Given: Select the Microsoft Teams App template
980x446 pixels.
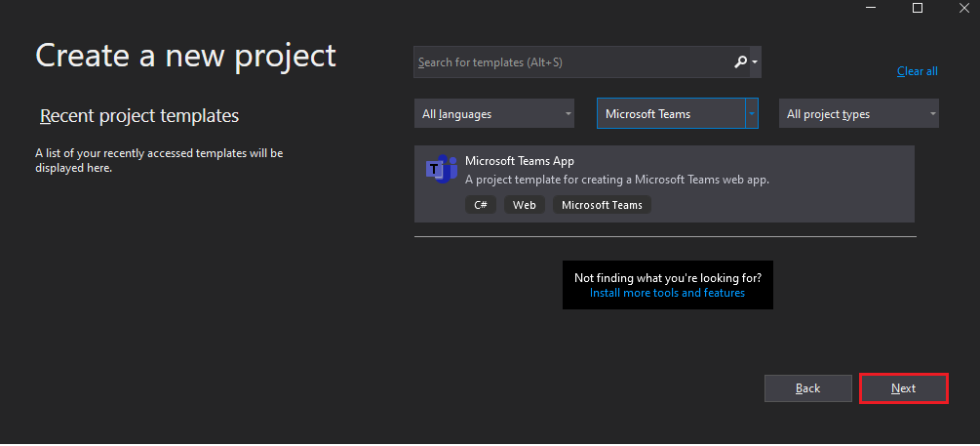Looking at the screenshot, I should [x=664, y=183].
